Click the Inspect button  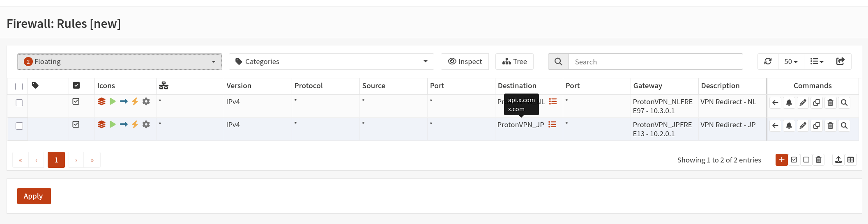pos(465,62)
